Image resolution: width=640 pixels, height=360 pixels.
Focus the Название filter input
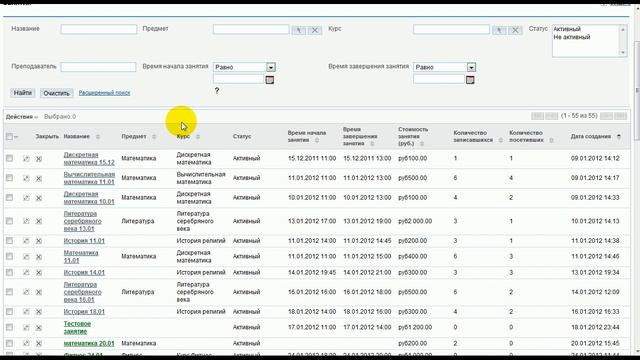(99, 29)
